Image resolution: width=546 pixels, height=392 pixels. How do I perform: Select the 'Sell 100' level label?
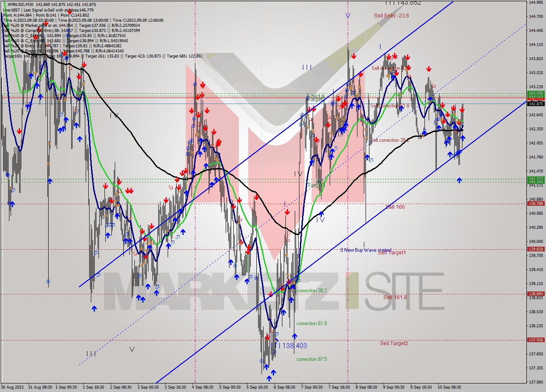[395, 207]
